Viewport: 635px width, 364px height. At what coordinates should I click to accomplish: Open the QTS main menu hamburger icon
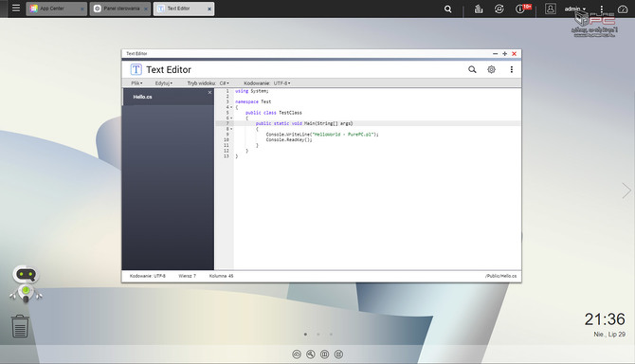coord(16,9)
